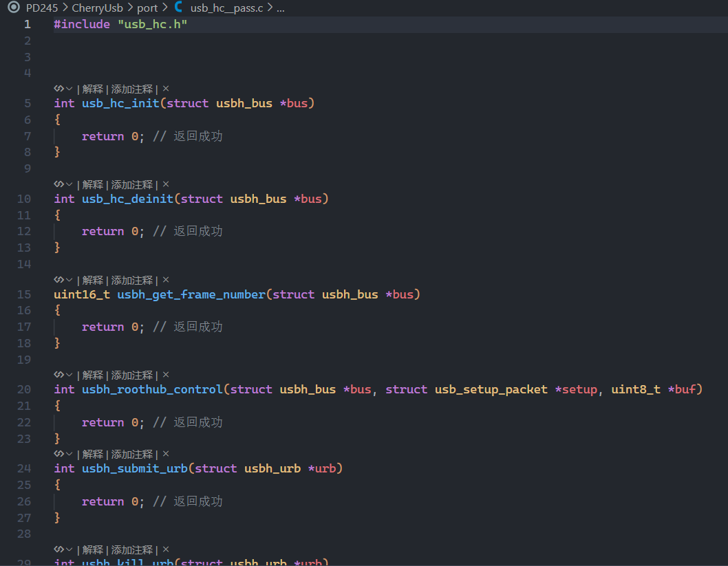
Task: Open the port folder breadcrumb
Action: [147, 8]
